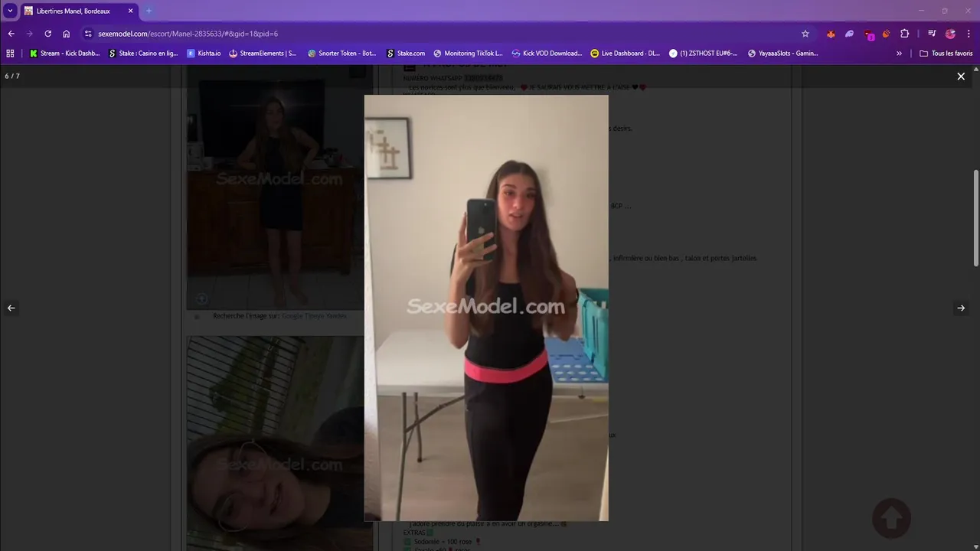Click the 6 / 7 image counter

click(12, 77)
